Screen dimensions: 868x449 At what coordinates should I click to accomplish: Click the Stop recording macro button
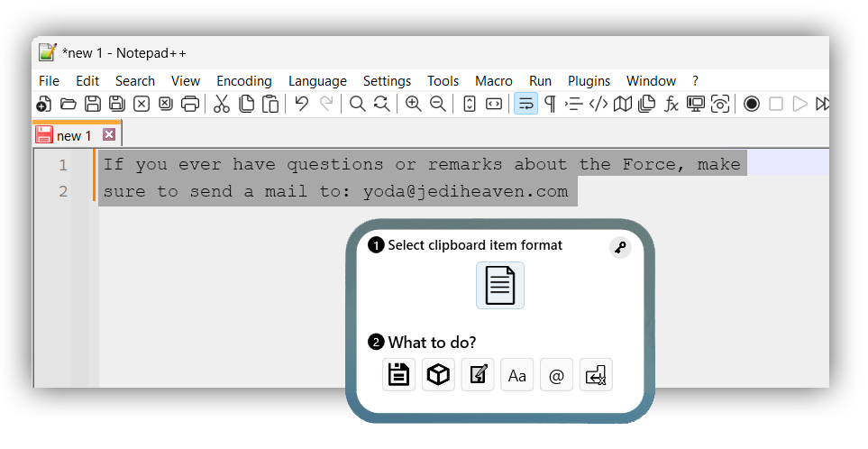tap(776, 104)
